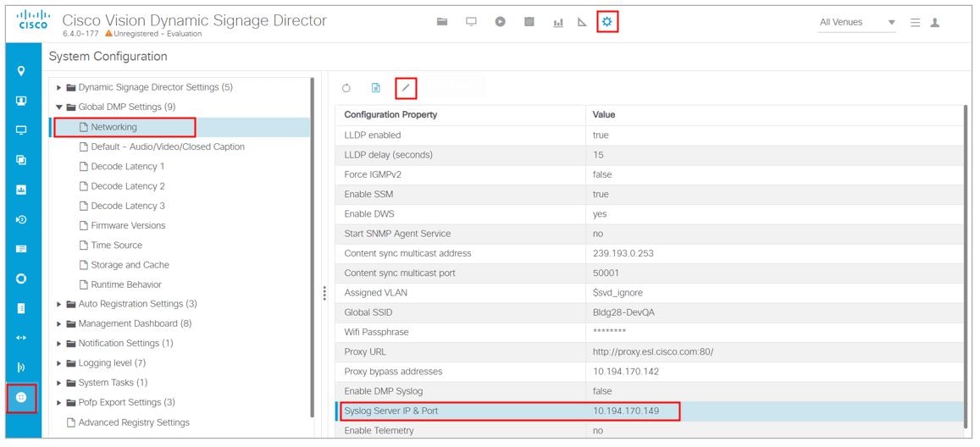Viewport: 980px width, 447px height.
Task: Expand Auto Registration Settings folder
Action: tap(59, 304)
